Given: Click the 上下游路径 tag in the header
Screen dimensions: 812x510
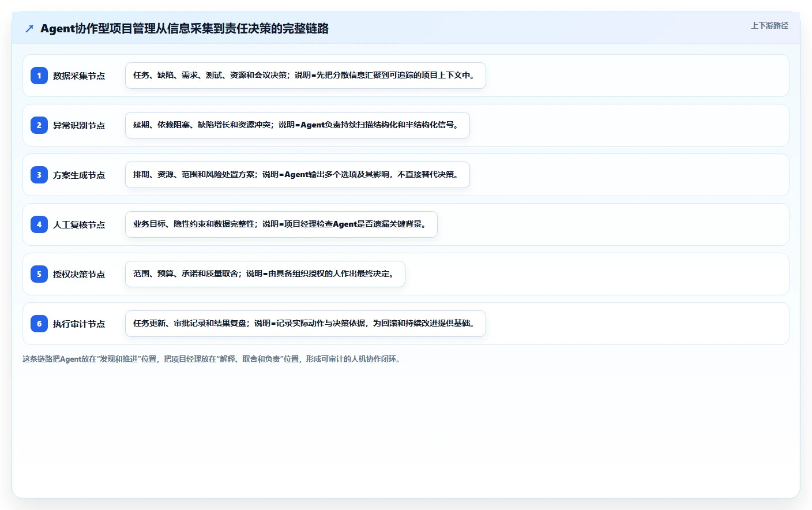Looking at the screenshot, I should (x=769, y=25).
